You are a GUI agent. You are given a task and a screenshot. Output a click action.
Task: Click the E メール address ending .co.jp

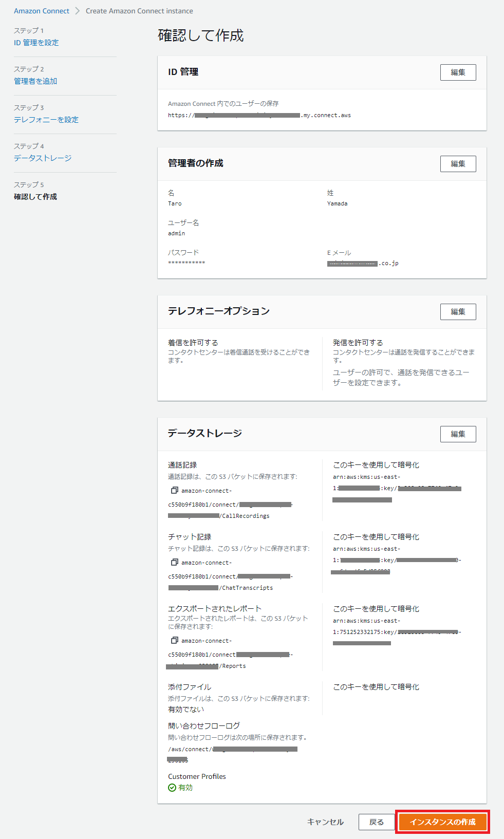click(363, 263)
